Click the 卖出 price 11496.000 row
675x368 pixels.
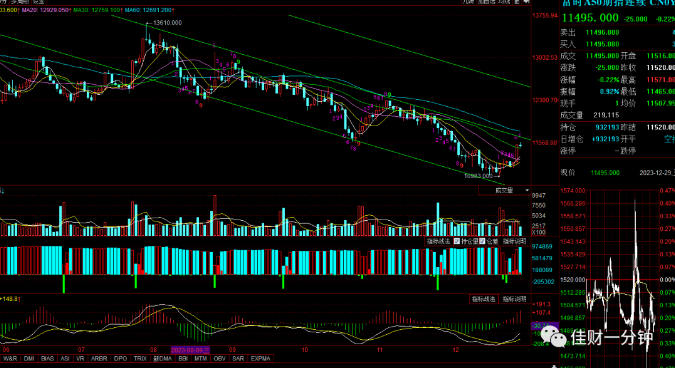pyautogui.click(x=617, y=32)
